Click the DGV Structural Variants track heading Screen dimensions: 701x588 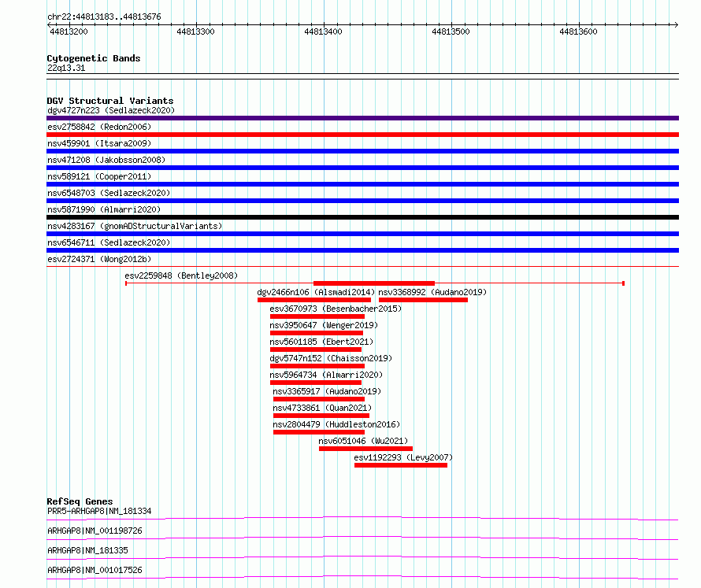click(x=110, y=101)
